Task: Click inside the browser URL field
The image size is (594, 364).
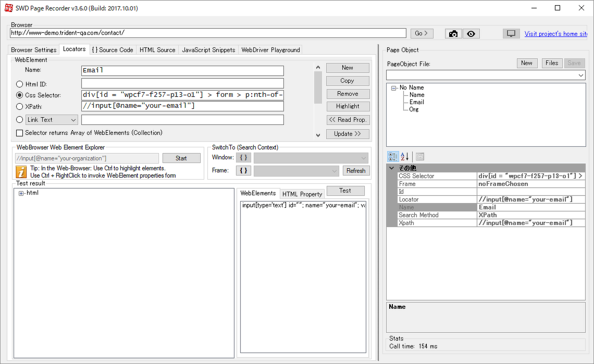Action: [208, 33]
